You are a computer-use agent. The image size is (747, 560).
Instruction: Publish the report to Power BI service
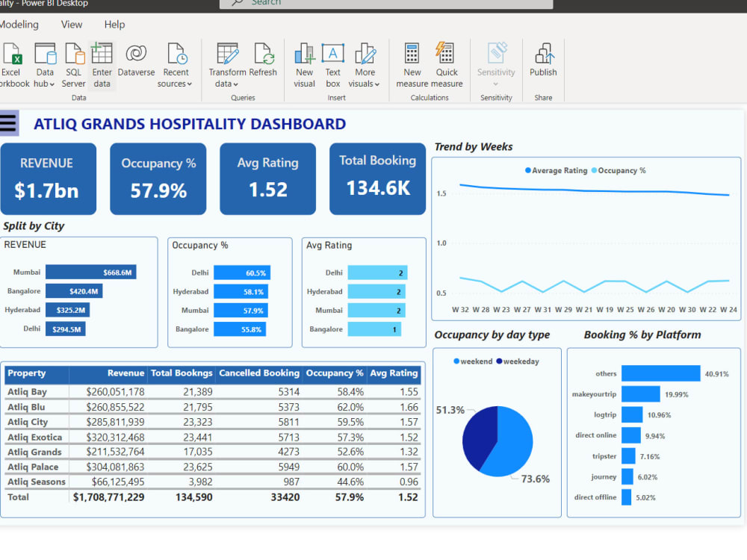543,64
